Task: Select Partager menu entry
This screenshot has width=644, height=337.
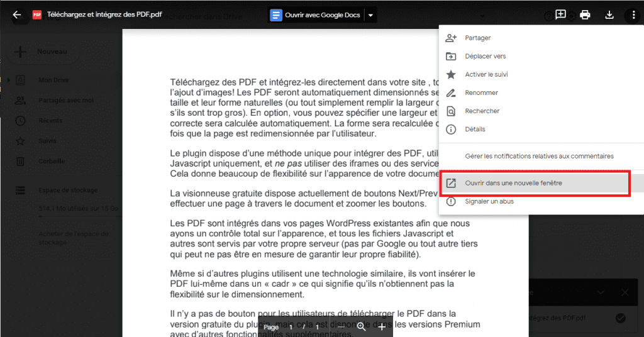Action: pos(541,38)
